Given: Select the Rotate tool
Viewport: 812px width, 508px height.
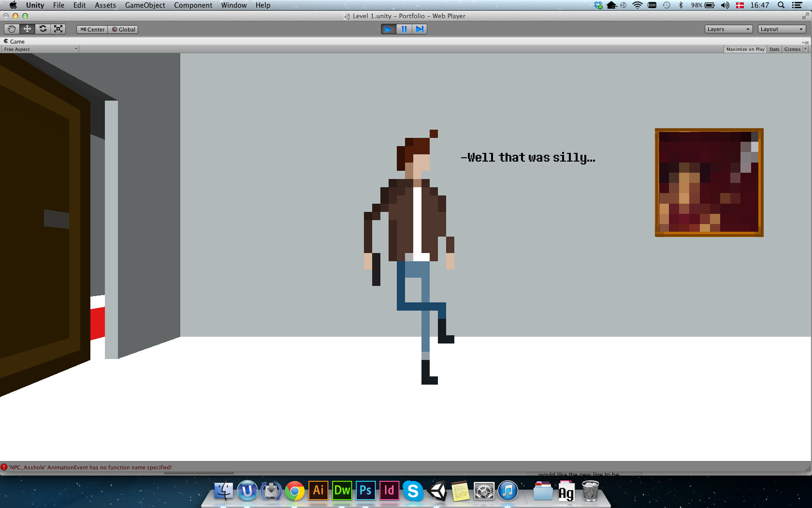Looking at the screenshot, I should point(43,29).
